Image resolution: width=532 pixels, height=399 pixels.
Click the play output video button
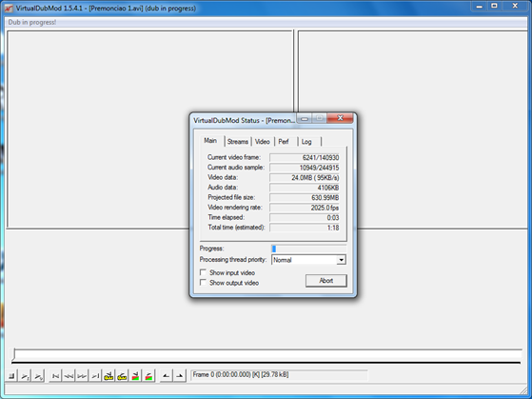coord(38,376)
